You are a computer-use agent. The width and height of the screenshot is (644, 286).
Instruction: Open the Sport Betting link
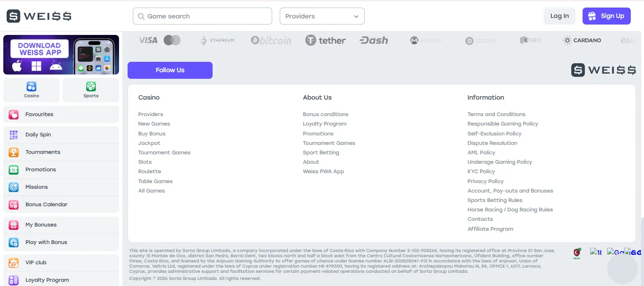pos(321,152)
